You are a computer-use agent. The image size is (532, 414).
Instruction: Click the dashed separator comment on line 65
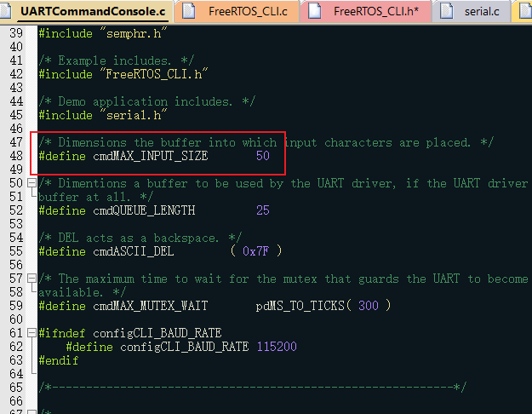click(x=253, y=388)
